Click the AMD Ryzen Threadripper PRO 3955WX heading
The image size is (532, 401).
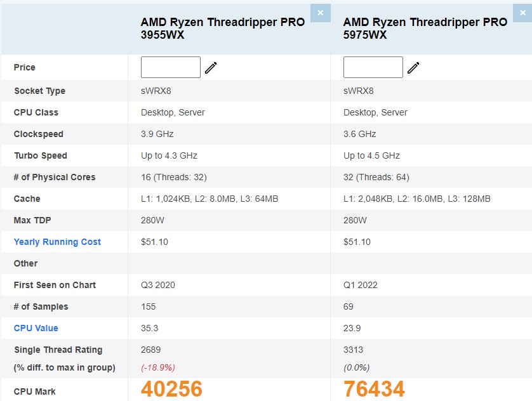click(x=222, y=29)
